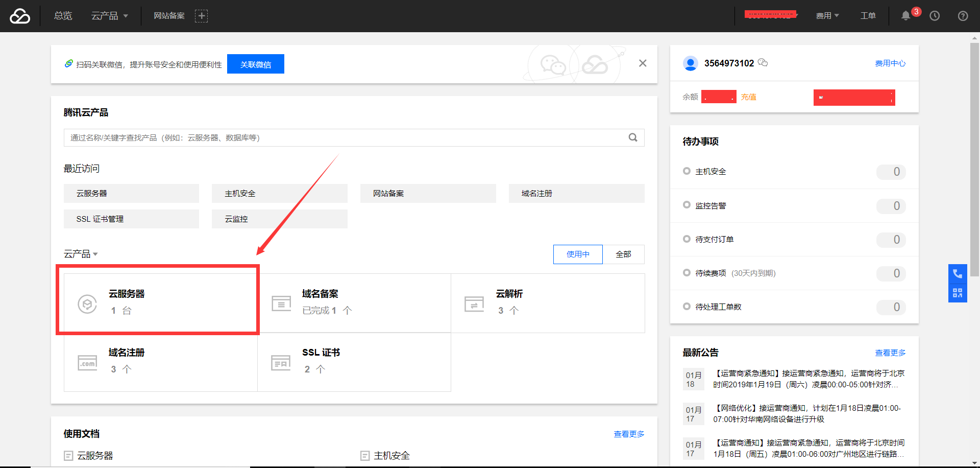Open the 域名注册 product card title
This screenshot has width=980, height=468.
click(x=127, y=353)
